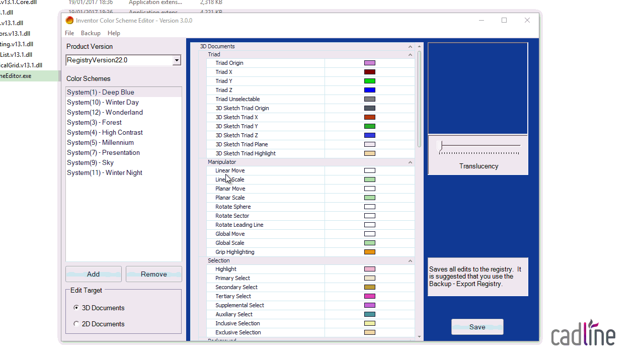Click the 3D Sketch Triad Highlight swatch
644x362 pixels.
click(370, 153)
